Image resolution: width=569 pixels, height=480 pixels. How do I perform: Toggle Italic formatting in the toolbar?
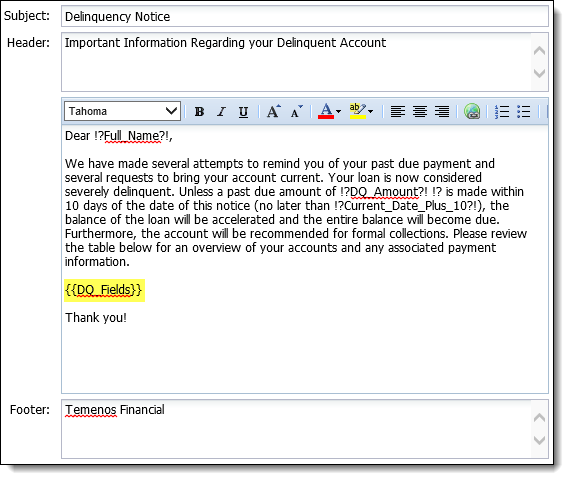221,111
